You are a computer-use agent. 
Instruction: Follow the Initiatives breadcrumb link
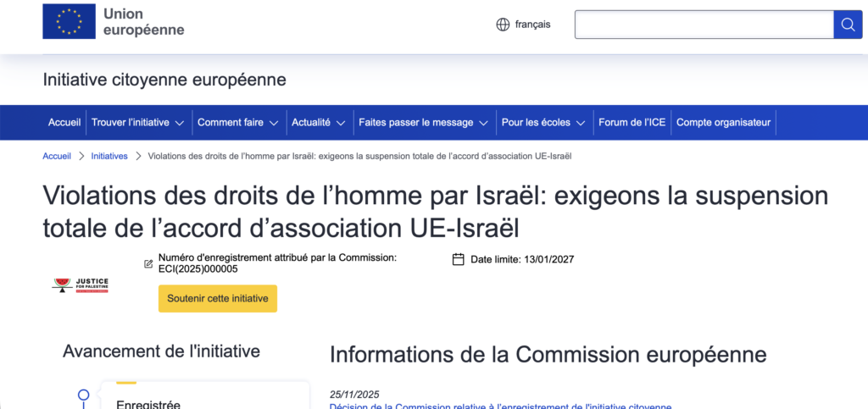point(109,156)
